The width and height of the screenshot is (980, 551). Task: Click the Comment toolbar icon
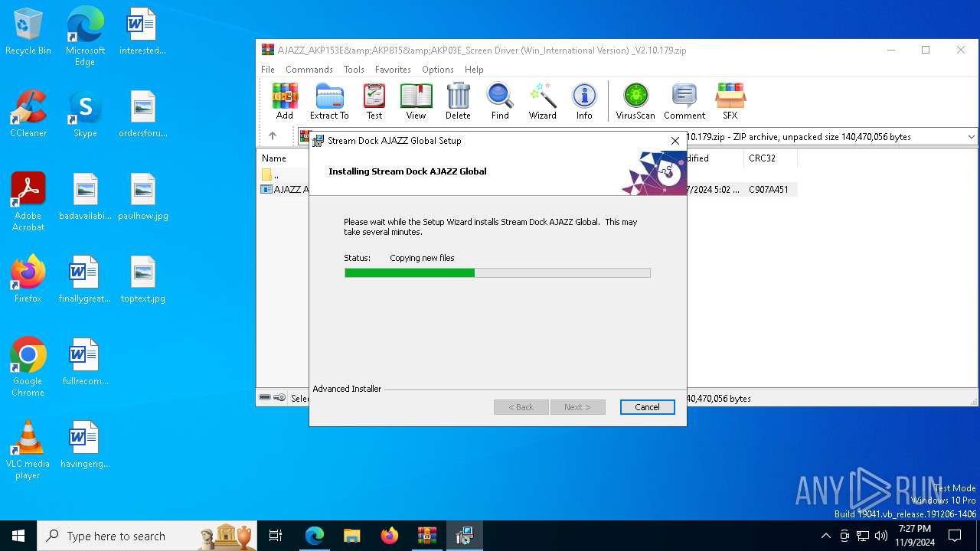(x=684, y=102)
